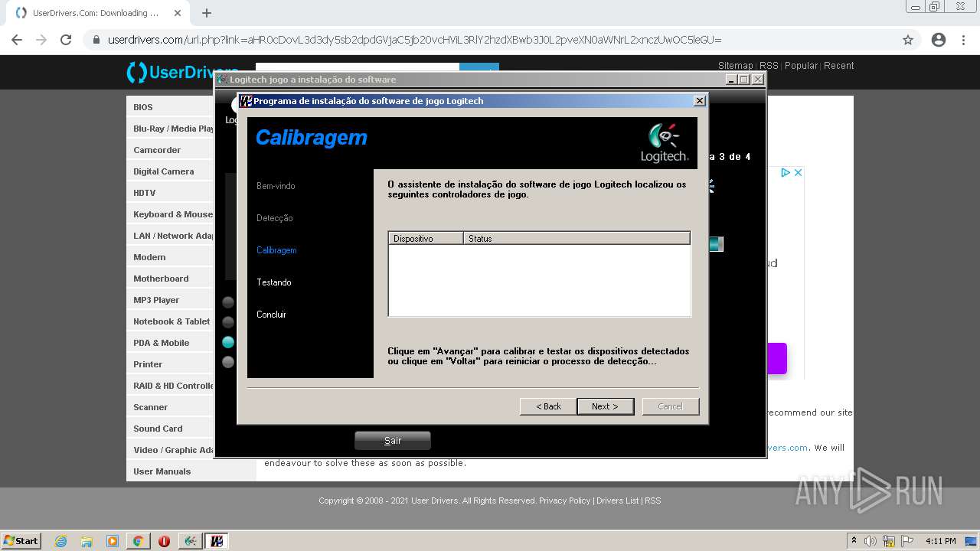The height and width of the screenshot is (551, 980).
Task: Switch to Logitech installer taskbar item
Action: [217, 541]
